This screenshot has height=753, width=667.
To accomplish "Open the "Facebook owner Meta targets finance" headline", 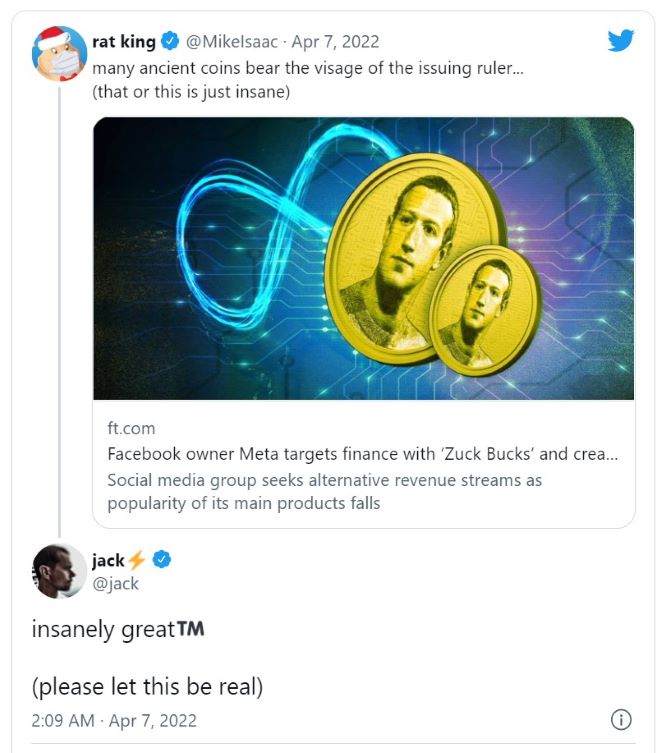I will [362, 454].
